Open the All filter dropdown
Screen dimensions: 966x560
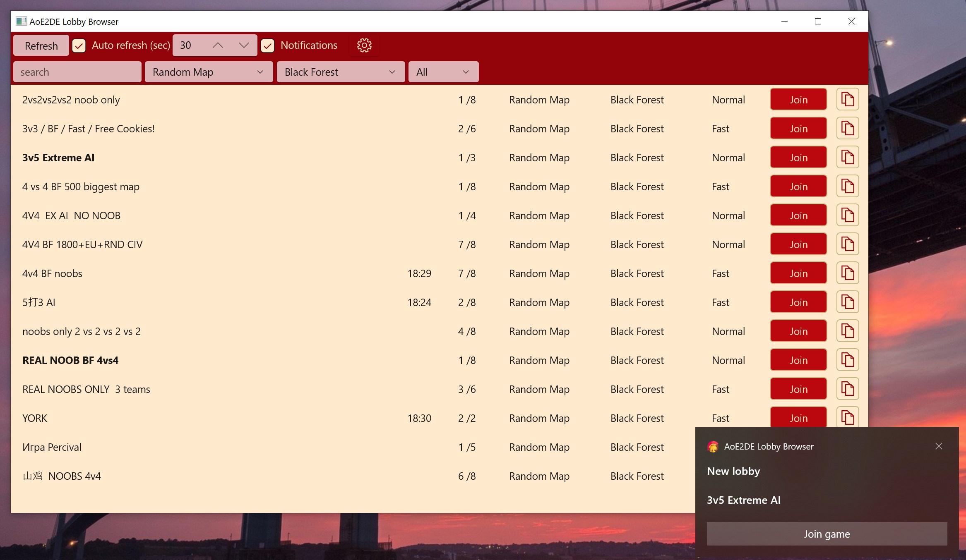pos(443,72)
